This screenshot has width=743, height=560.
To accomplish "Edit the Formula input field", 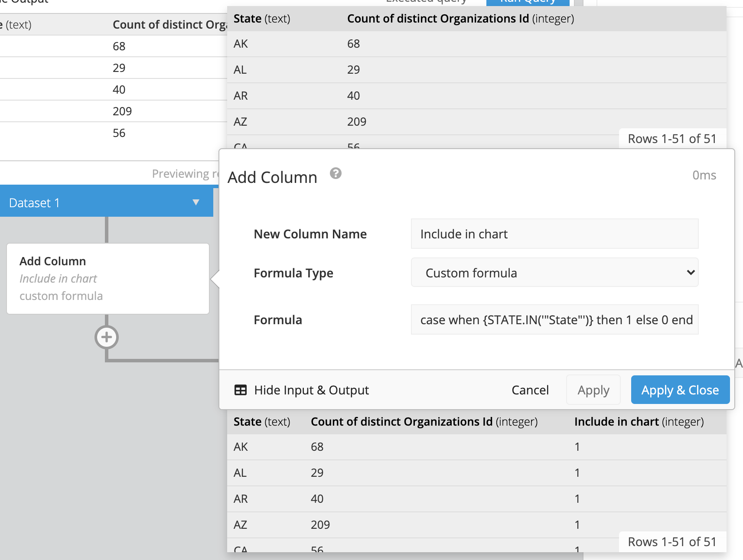I will pyautogui.click(x=554, y=320).
